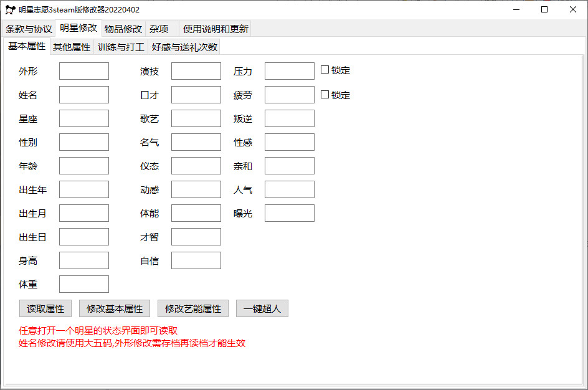Maximize the trainer window

tap(544, 9)
